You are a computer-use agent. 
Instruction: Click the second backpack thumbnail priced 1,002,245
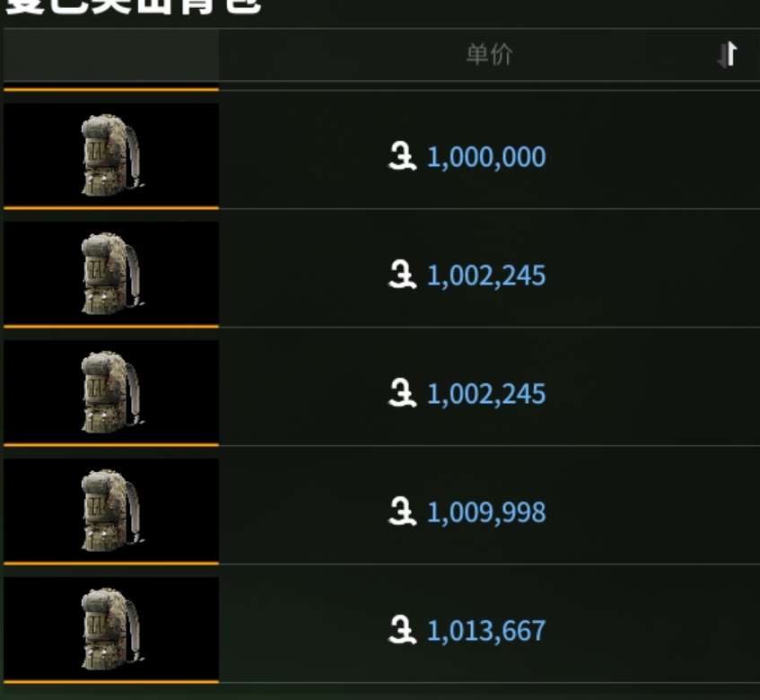tap(111, 391)
